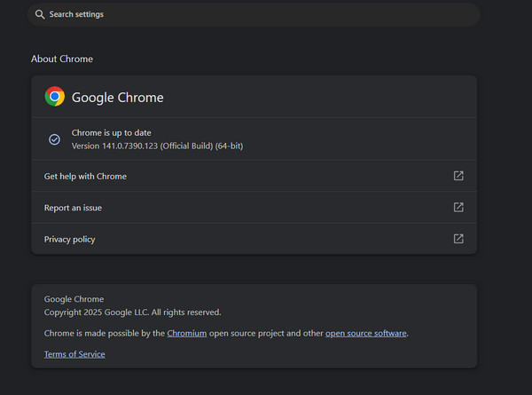Click the Version 141.0.7390.123 text
Screen dimensions: 532x395
coord(157,146)
